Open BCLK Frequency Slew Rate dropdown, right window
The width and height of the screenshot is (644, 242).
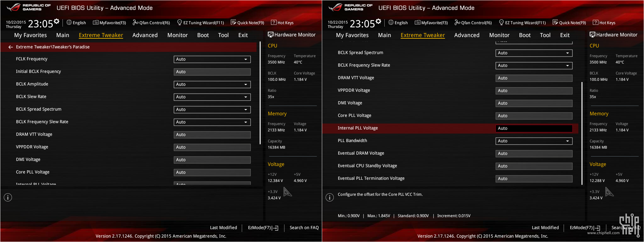pyautogui.click(x=534, y=65)
